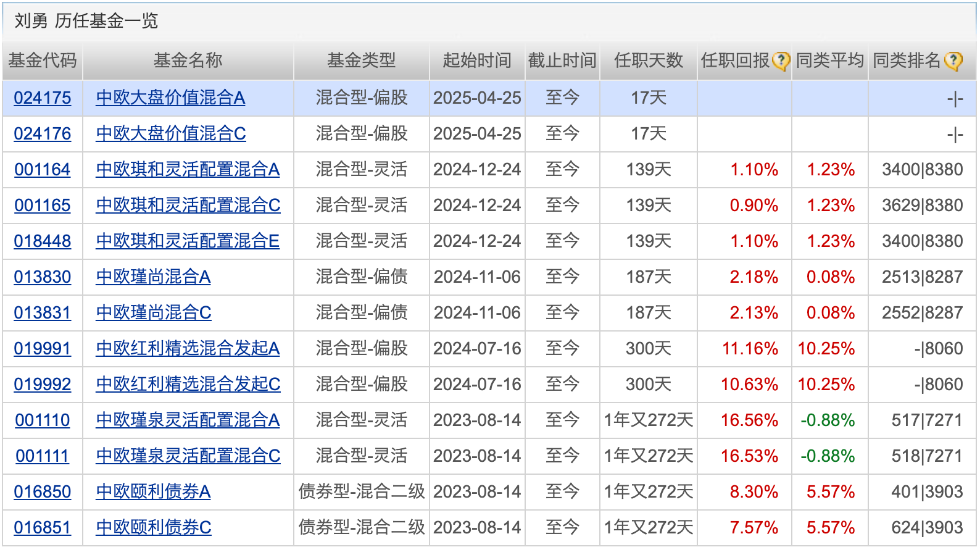Click the 基金代码 column header
Viewport: 980px width, 547px height.
43,61
